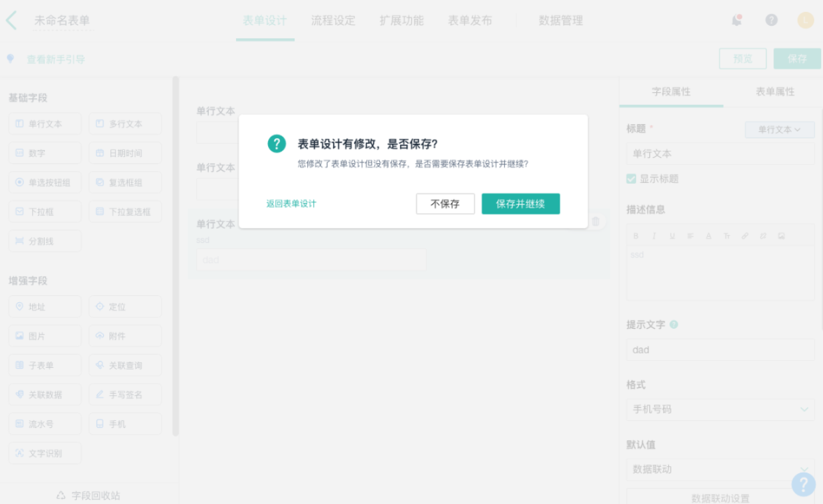This screenshot has height=504, width=823.
Task: Add a 单选按钮组 field
Action: pos(45,183)
